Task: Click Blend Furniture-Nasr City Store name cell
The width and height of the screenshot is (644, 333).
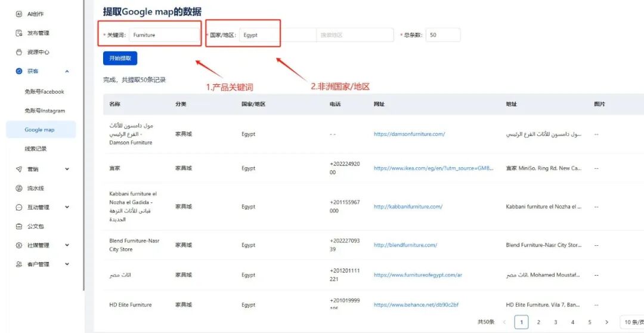Action: (x=134, y=245)
